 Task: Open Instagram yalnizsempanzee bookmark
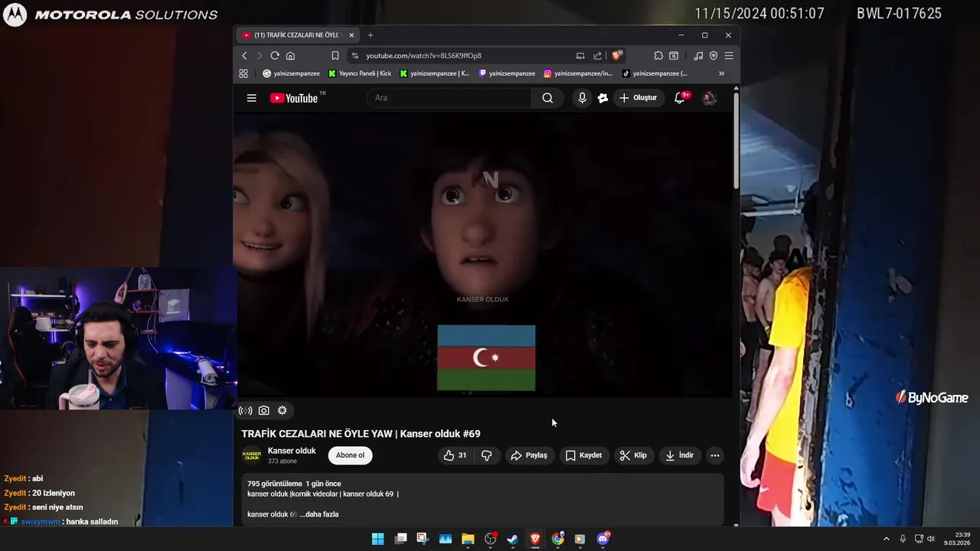pos(578,73)
